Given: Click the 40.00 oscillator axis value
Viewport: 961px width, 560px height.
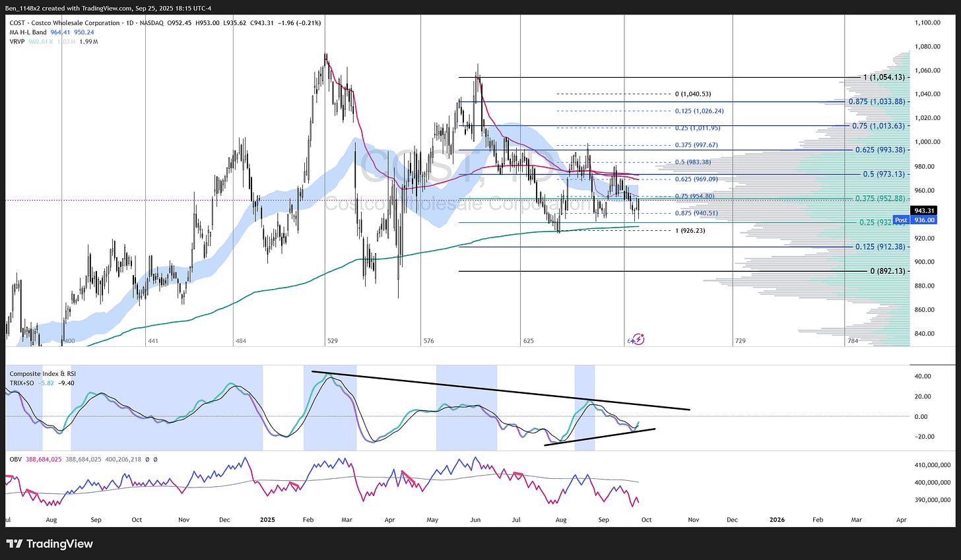Looking at the screenshot, I should [x=924, y=376].
